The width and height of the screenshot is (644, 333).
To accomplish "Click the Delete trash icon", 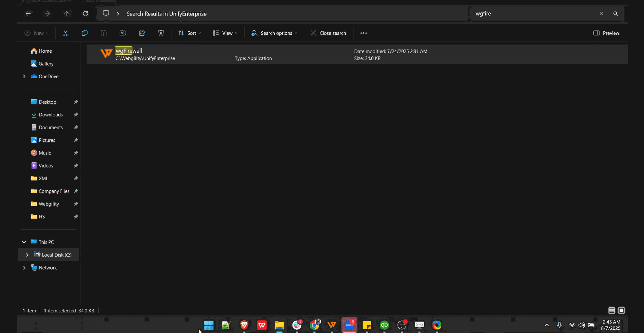I will (161, 33).
